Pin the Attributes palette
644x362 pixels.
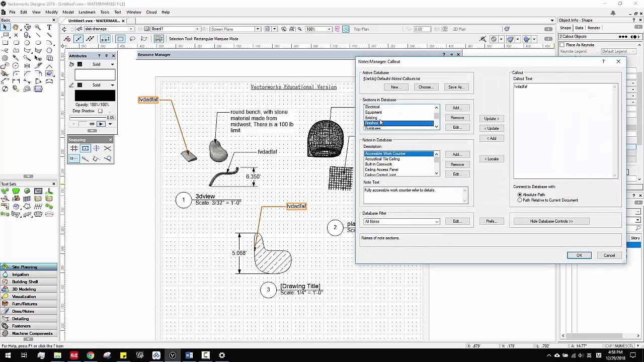click(x=106, y=56)
